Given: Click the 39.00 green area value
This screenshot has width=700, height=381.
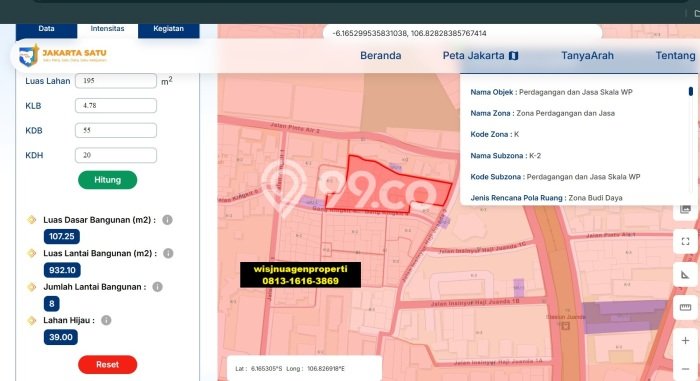Looking at the screenshot, I should pyautogui.click(x=61, y=337).
